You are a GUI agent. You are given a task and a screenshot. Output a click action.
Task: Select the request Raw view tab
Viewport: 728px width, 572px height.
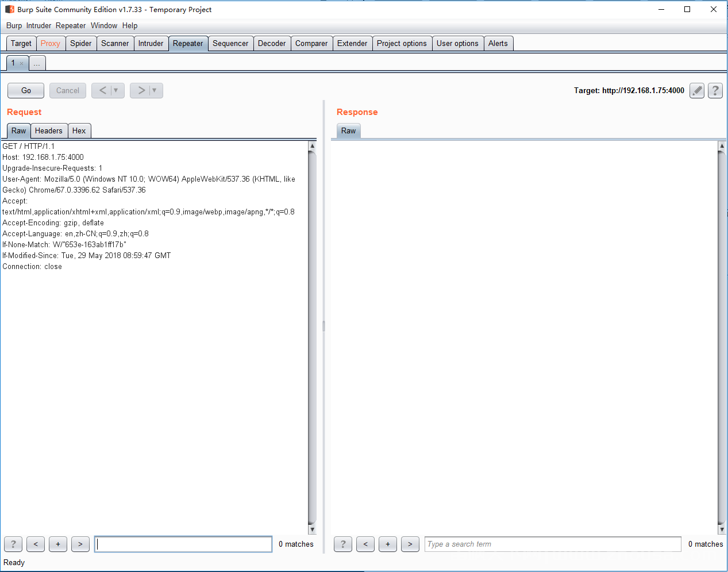point(18,130)
